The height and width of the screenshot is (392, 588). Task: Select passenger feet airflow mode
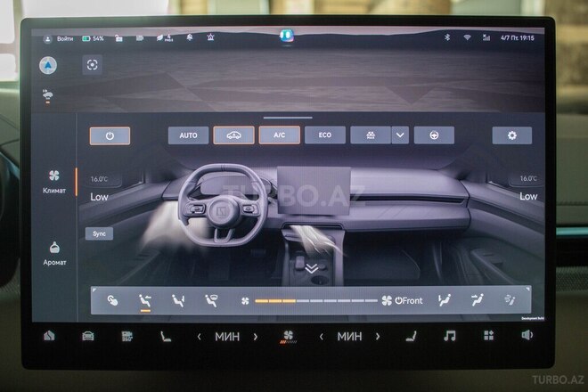pos(445,300)
